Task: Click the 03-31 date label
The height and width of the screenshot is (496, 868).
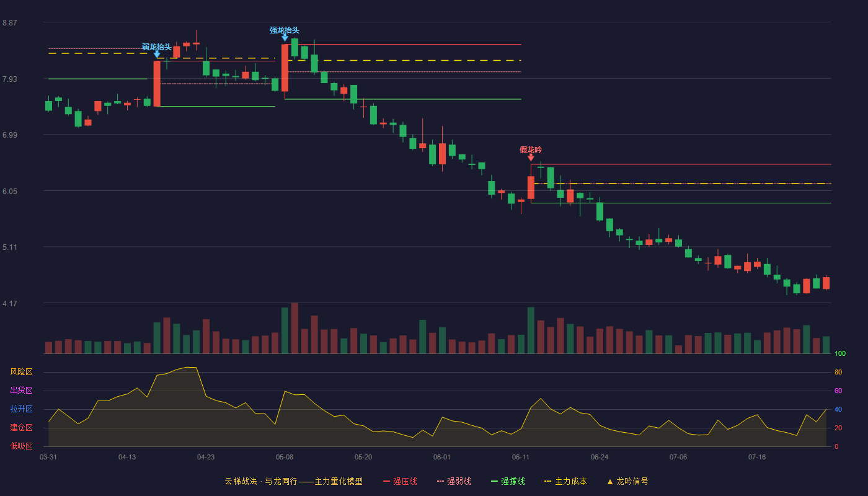Action: tap(48, 457)
